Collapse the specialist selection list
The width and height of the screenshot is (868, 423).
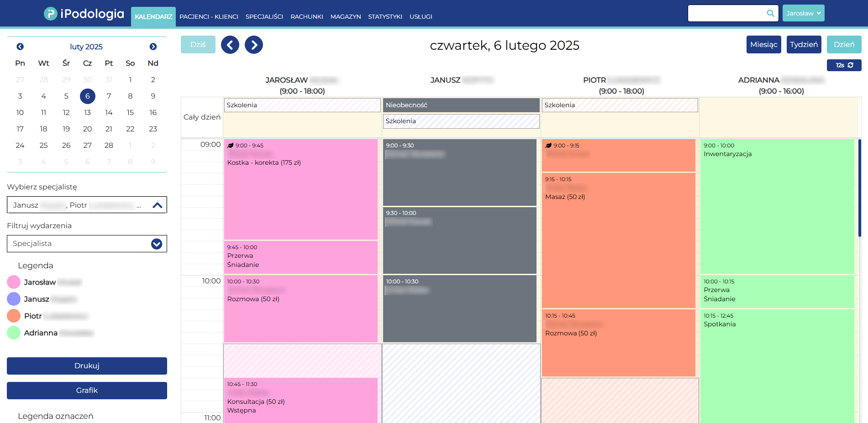[x=158, y=204]
